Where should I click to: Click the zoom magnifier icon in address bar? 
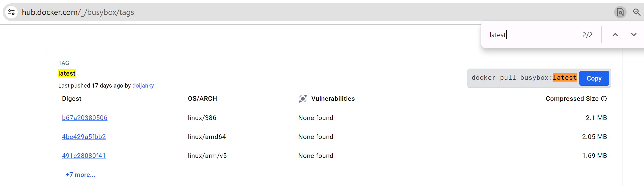click(636, 12)
